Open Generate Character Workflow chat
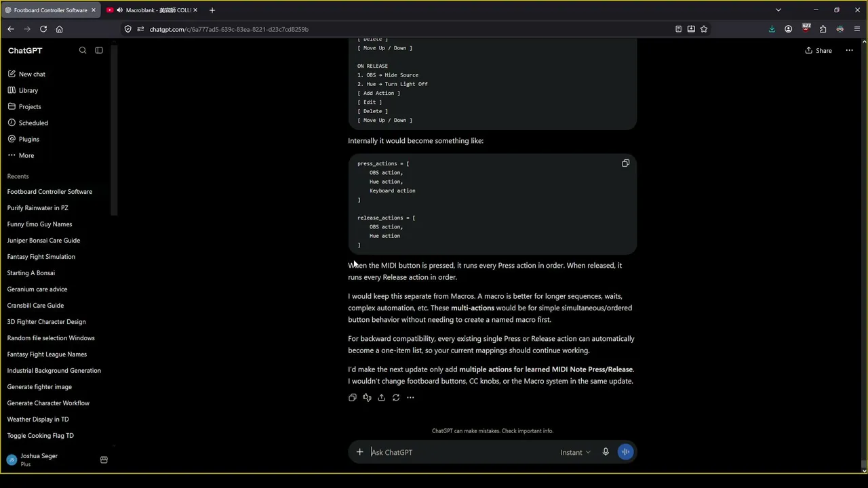The height and width of the screenshot is (488, 868). coord(48,403)
